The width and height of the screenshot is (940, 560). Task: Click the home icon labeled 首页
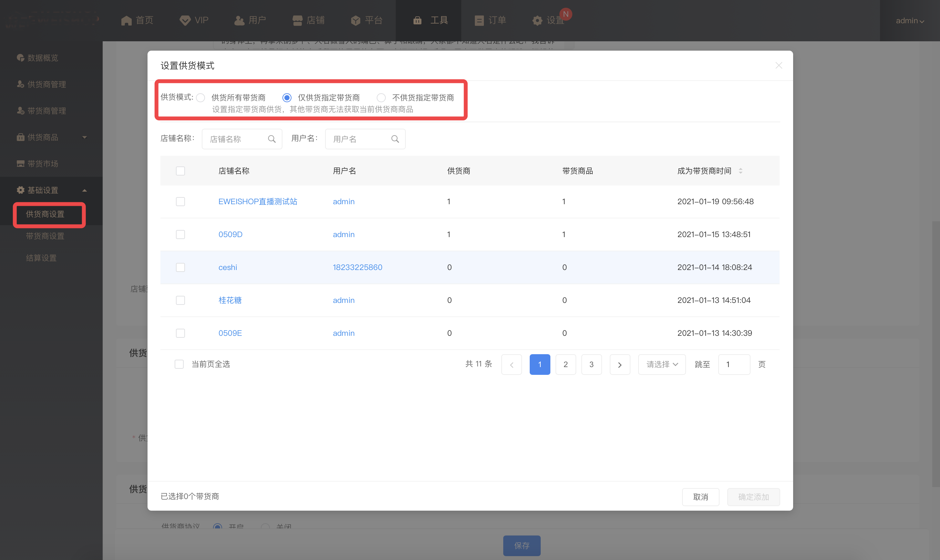pyautogui.click(x=127, y=20)
